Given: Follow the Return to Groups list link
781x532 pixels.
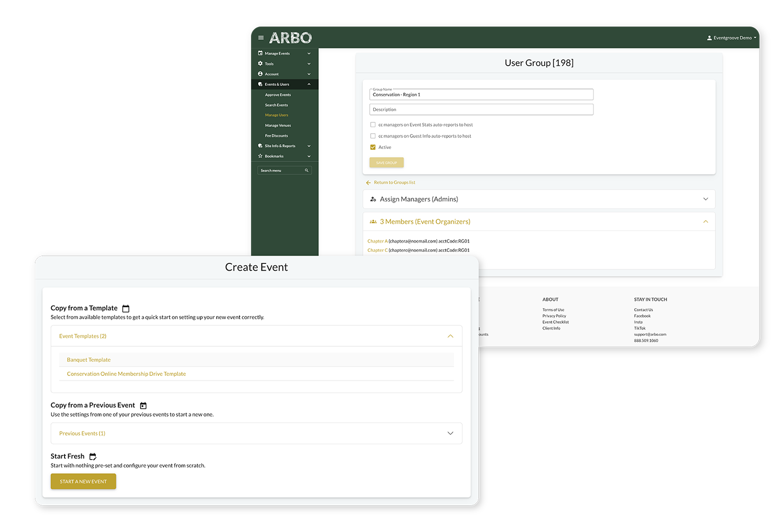Looking at the screenshot, I should coord(394,183).
